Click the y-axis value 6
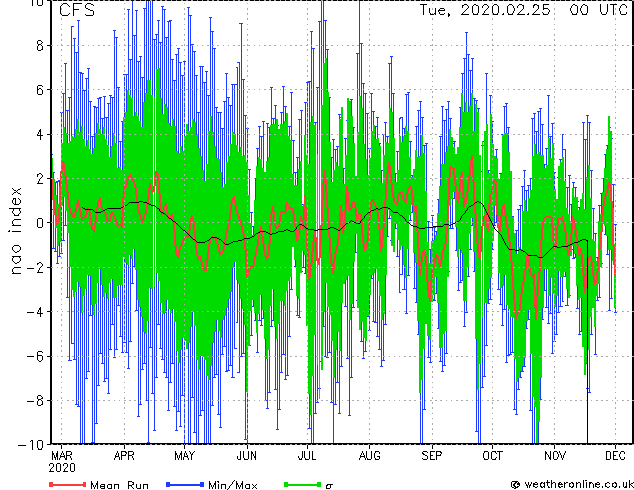Image resolution: width=634 pixels, height=490 pixels. 40,90
